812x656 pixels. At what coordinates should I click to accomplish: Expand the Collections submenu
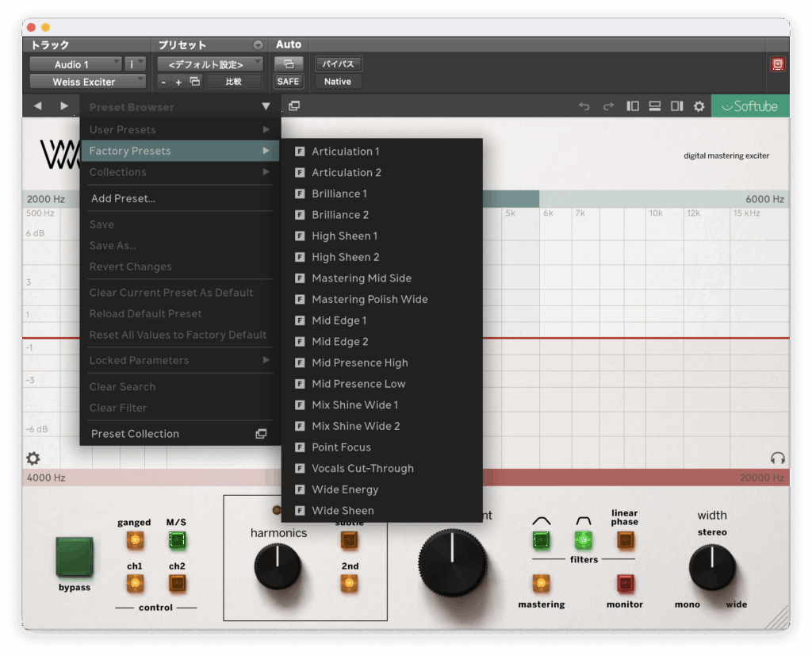(x=180, y=172)
